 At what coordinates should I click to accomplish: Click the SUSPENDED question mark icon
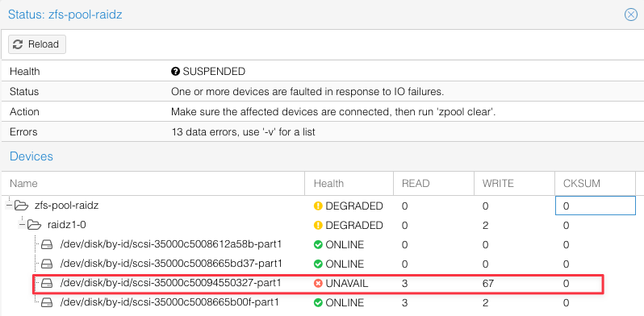(x=175, y=72)
